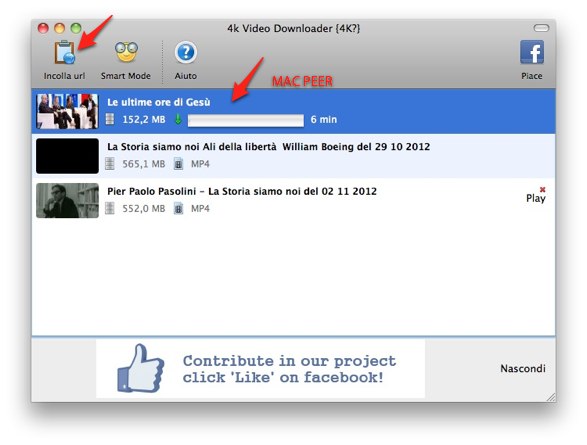The image size is (587, 445).
Task: Click MP4 format icon on Pasolini video
Action: [179, 208]
